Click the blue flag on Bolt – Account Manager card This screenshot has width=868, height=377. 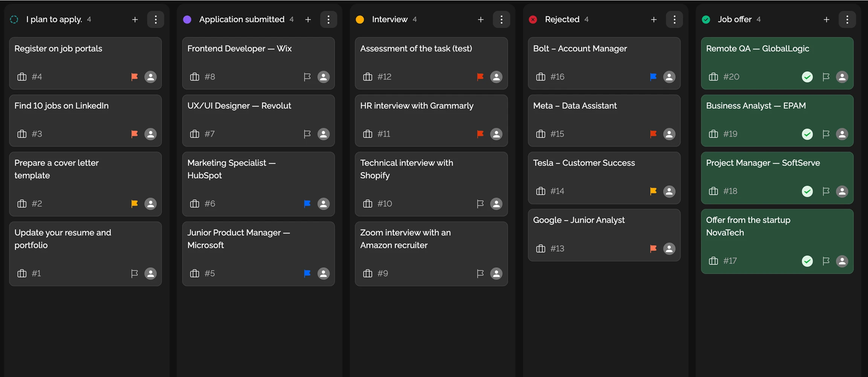point(653,77)
